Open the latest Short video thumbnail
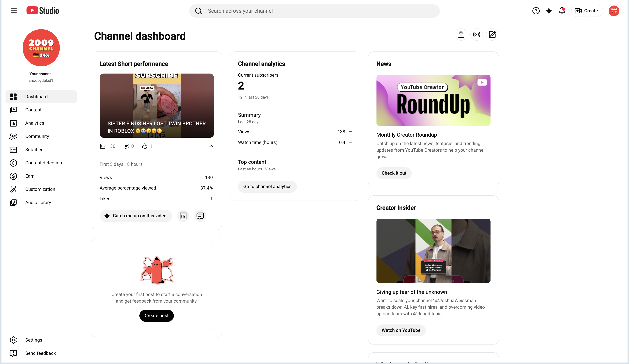The height and width of the screenshot is (364, 629). tap(157, 106)
